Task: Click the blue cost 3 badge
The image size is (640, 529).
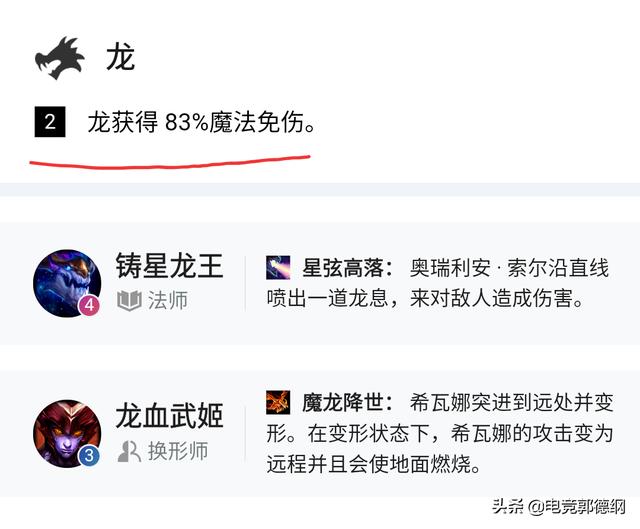Action: point(89,456)
